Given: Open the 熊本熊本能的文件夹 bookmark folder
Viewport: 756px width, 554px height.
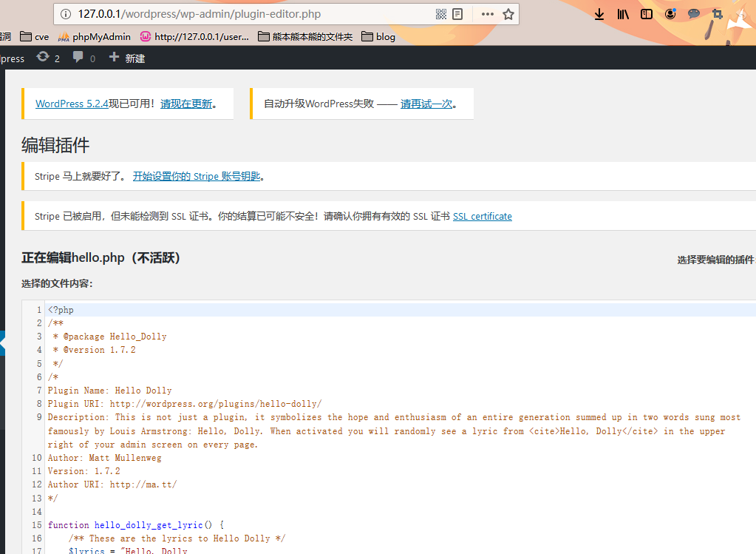Looking at the screenshot, I should [305, 37].
